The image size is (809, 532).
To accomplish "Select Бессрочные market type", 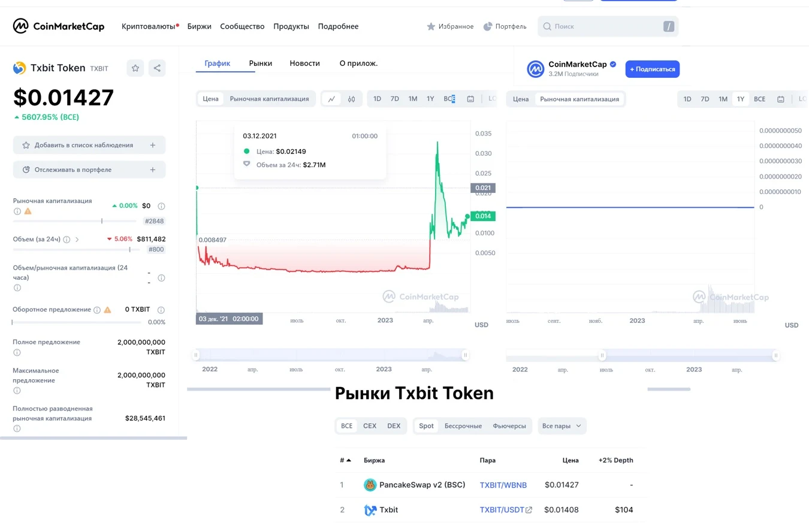I will [463, 426].
